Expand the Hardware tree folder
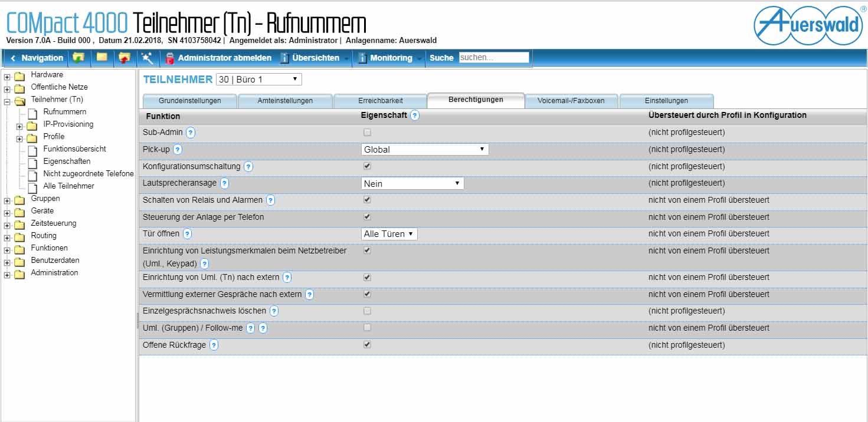The image size is (868, 422). (x=7, y=76)
